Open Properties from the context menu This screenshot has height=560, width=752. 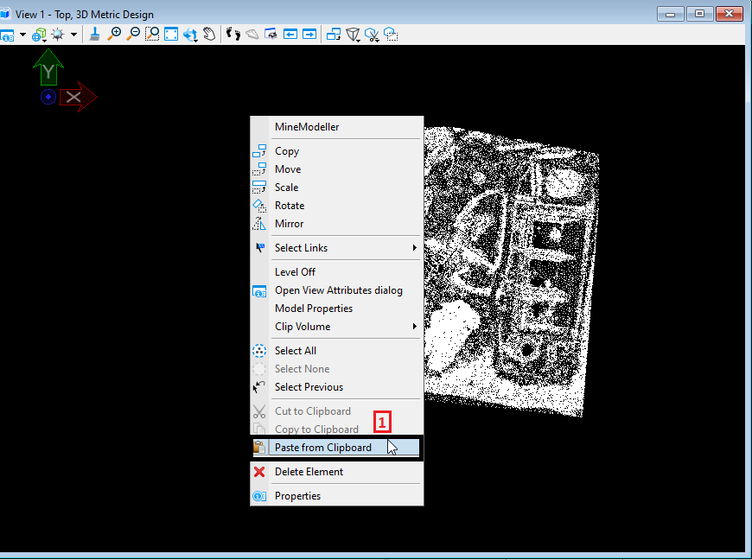tap(297, 496)
